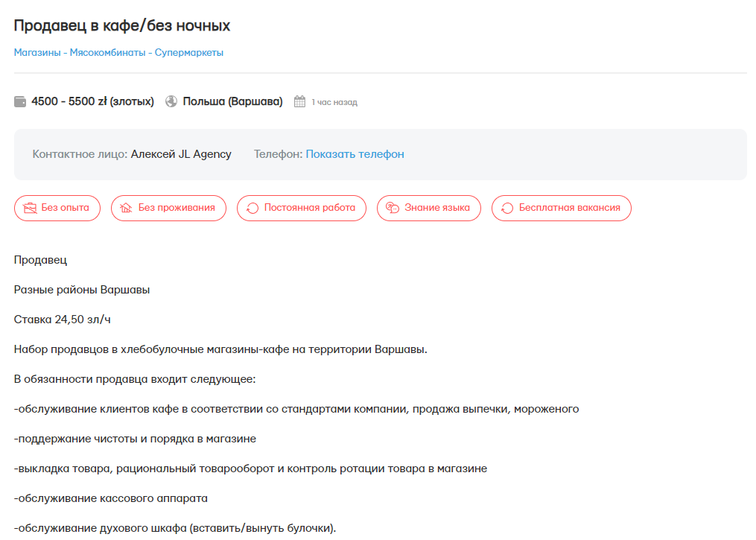Click the location text 'Польша (Варшава)'
This screenshot has width=756, height=540.
pos(232,102)
